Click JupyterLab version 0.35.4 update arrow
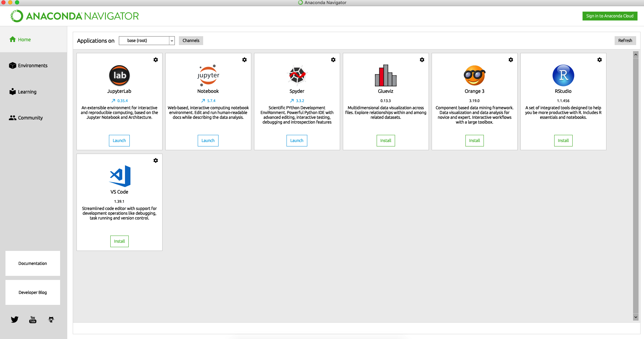Viewport: 644px width, 339px height. pos(113,101)
